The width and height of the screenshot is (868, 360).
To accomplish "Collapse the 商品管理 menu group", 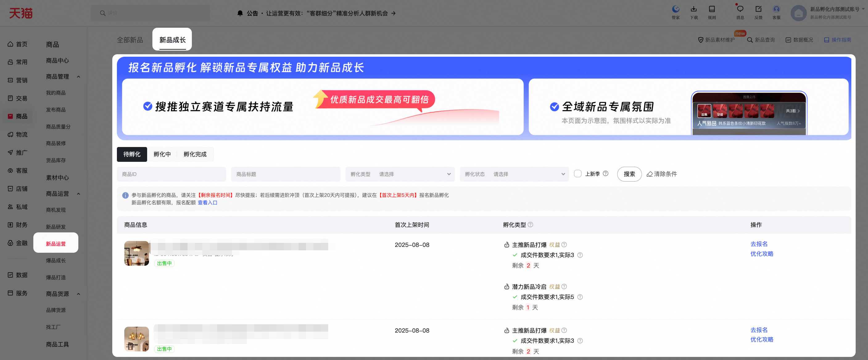I will [79, 77].
